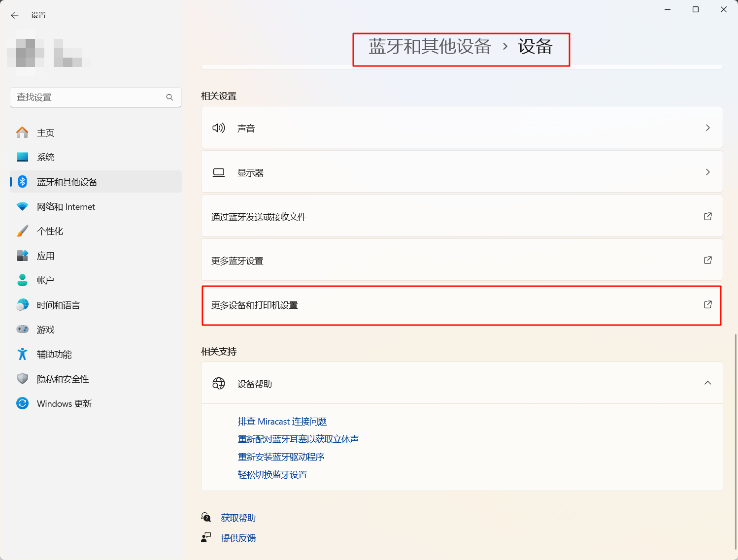Click the vertical scrollbar on the right

pyautogui.click(x=736, y=441)
